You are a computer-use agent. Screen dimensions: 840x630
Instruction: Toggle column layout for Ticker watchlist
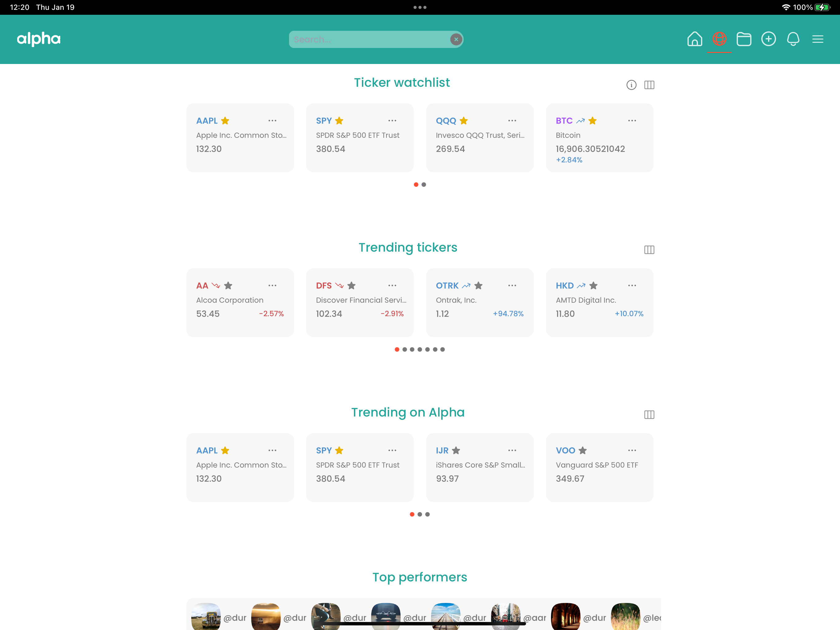pyautogui.click(x=649, y=85)
